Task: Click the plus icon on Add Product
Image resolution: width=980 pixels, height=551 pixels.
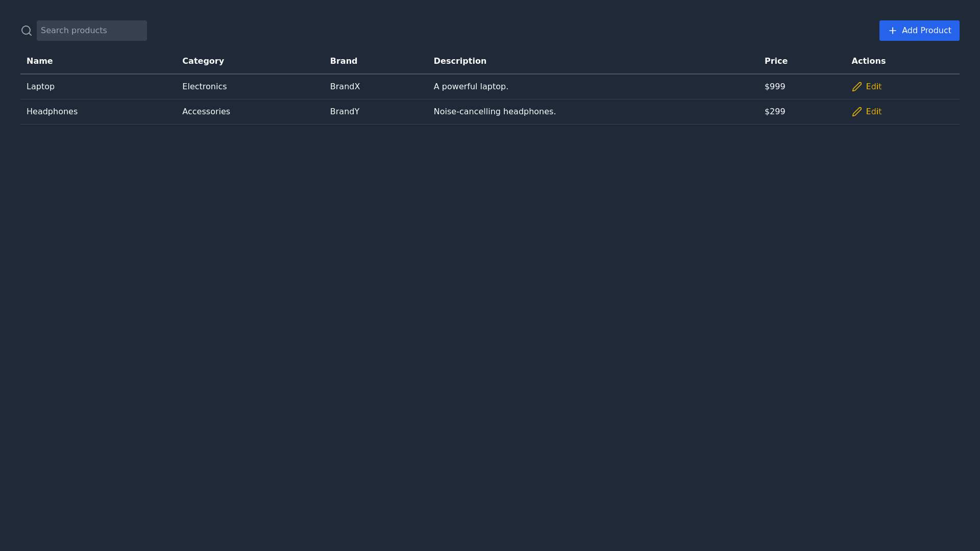Action: coord(892,31)
